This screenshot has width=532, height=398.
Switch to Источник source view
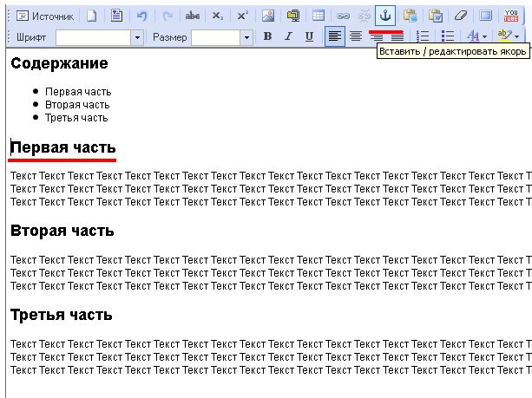(x=45, y=16)
